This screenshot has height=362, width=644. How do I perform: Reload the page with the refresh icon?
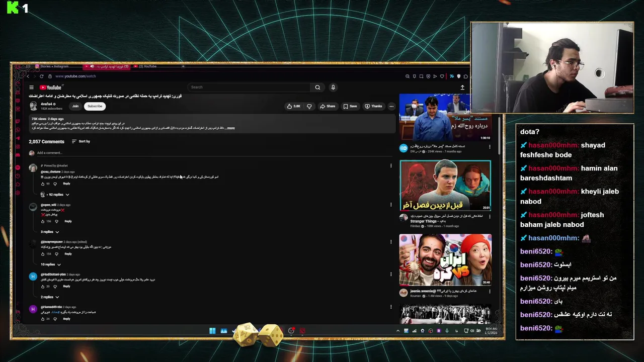click(41, 76)
